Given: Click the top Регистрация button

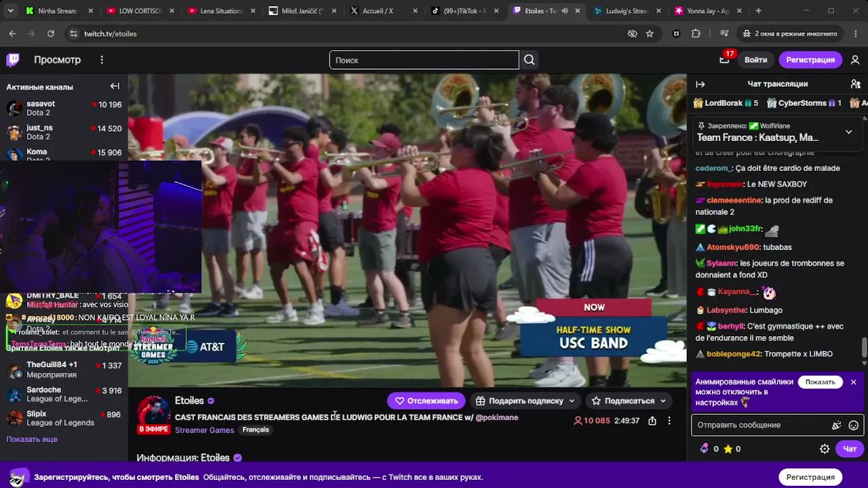Looking at the screenshot, I should 810,60.
